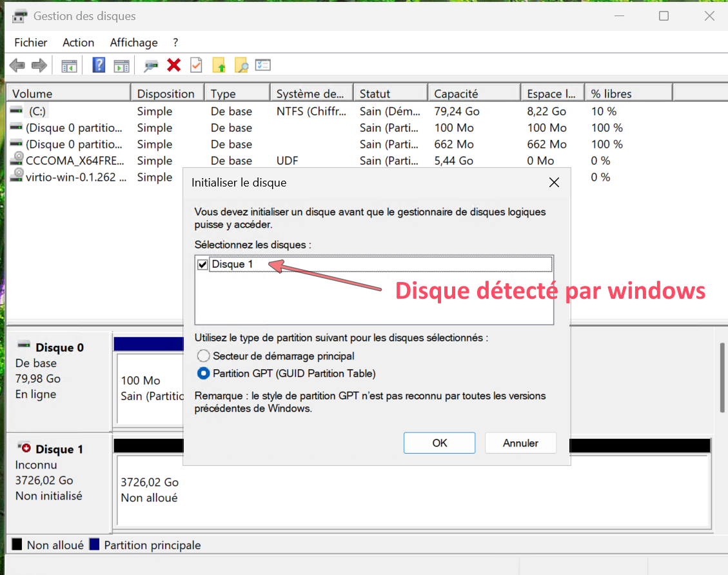Click the red X delete icon
728x575 pixels.
point(173,65)
